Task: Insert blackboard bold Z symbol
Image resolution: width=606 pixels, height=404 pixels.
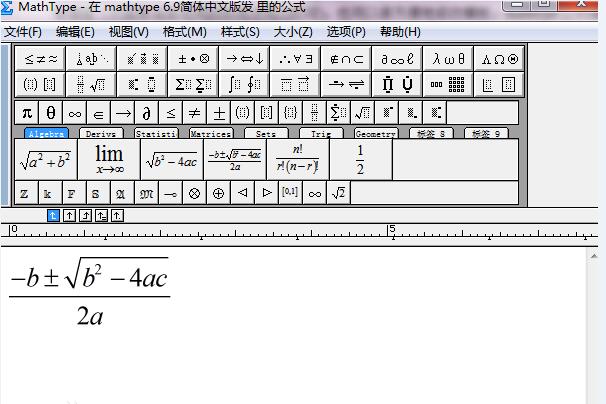Action: (x=24, y=193)
